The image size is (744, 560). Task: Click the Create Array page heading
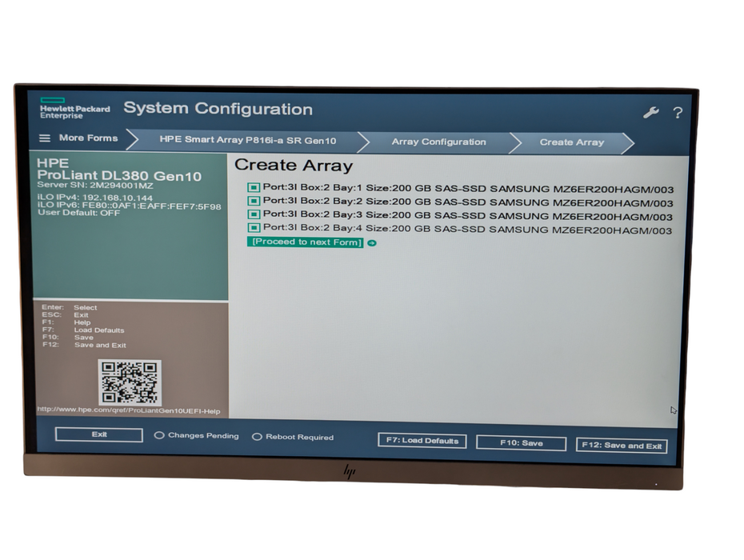click(294, 165)
